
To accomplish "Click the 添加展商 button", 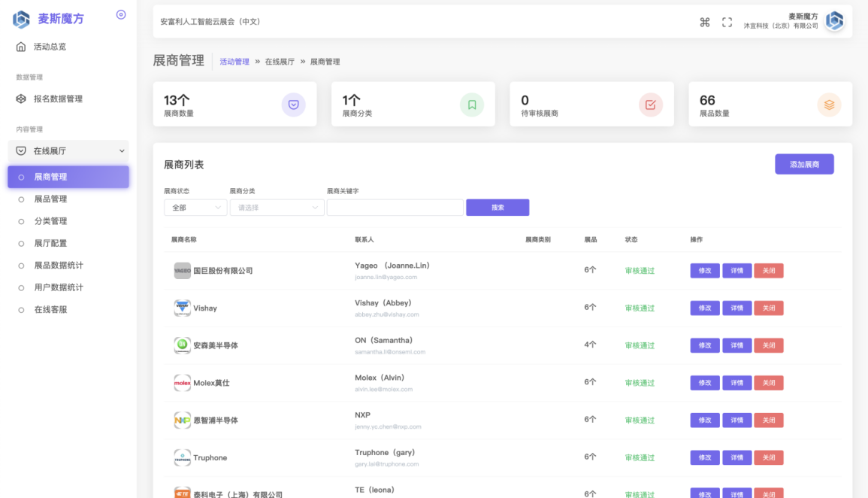I will pyautogui.click(x=804, y=164).
